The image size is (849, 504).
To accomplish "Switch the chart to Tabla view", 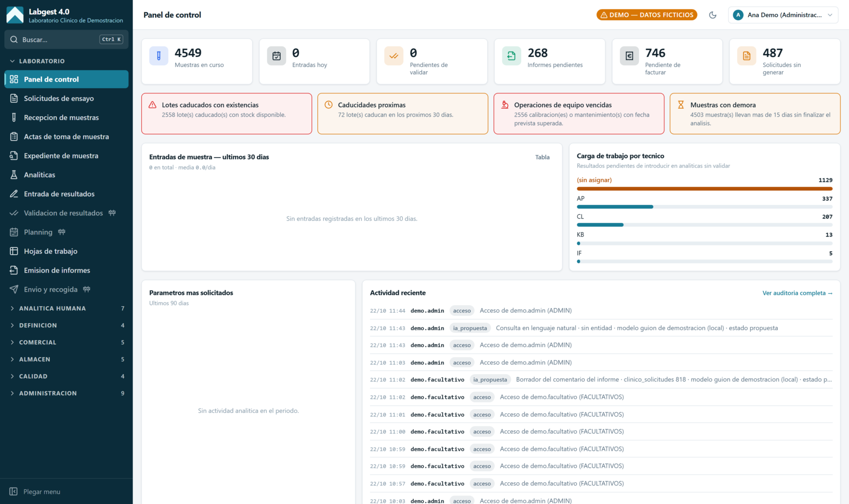I will click(542, 157).
